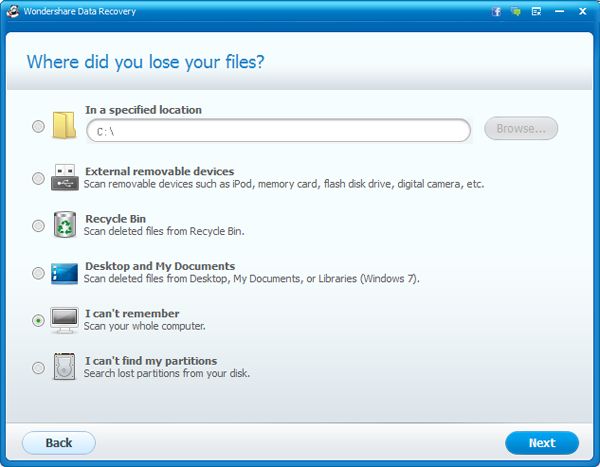This screenshot has height=467, width=600.
Task: Select "I can't remember" radio button
Action: click(x=38, y=320)
